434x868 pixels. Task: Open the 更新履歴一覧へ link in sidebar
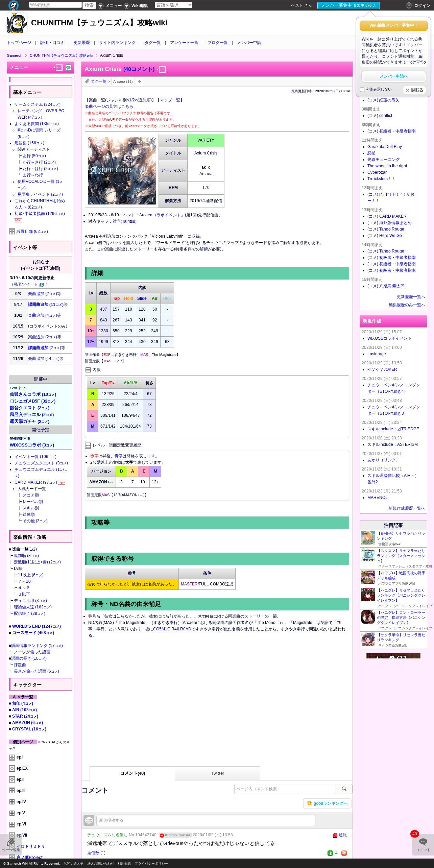[x=411, y=297]
